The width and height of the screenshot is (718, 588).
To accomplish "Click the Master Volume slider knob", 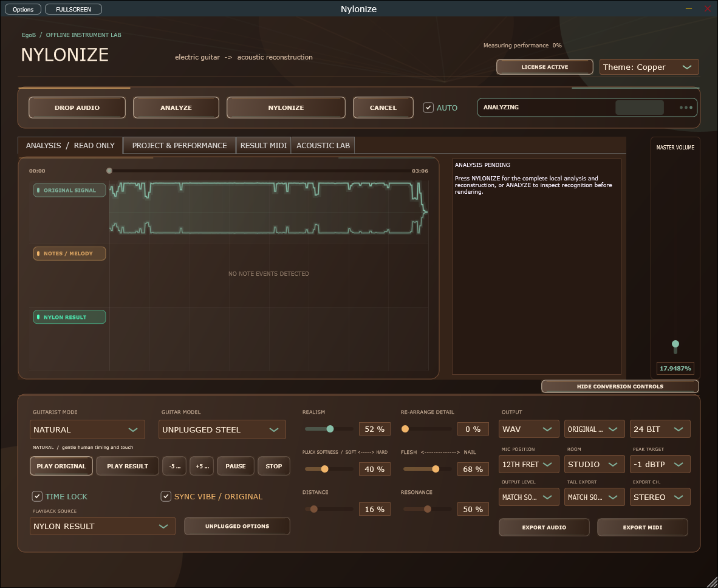I will coord(675,344).
